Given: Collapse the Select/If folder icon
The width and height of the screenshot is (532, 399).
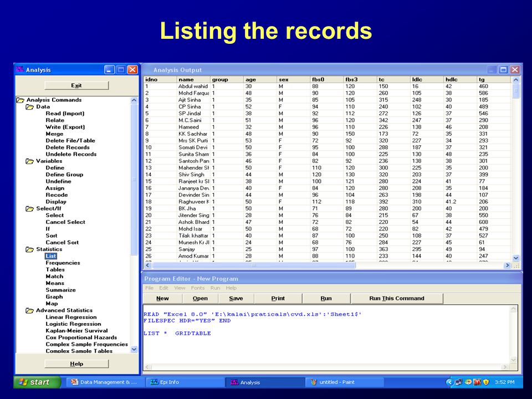Looking at the screenshot, I should pyautogui.click(x=30, y=209).
